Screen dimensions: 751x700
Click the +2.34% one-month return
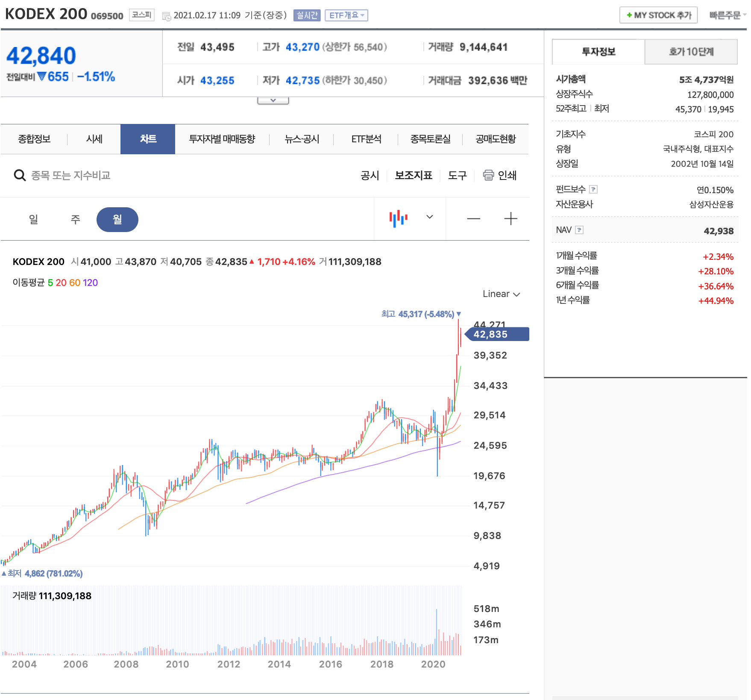click(718, 256)
